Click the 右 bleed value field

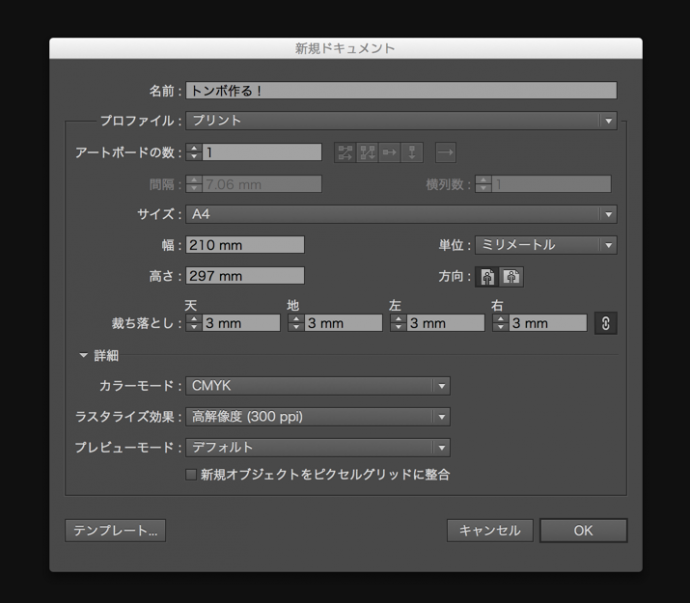tap(547, 324)
